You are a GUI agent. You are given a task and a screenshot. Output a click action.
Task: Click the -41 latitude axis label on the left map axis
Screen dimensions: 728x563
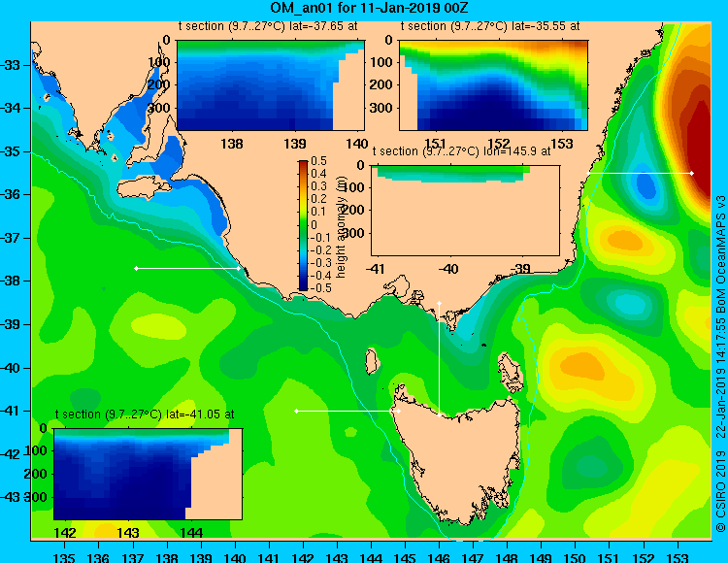click(x=11, y=411)
